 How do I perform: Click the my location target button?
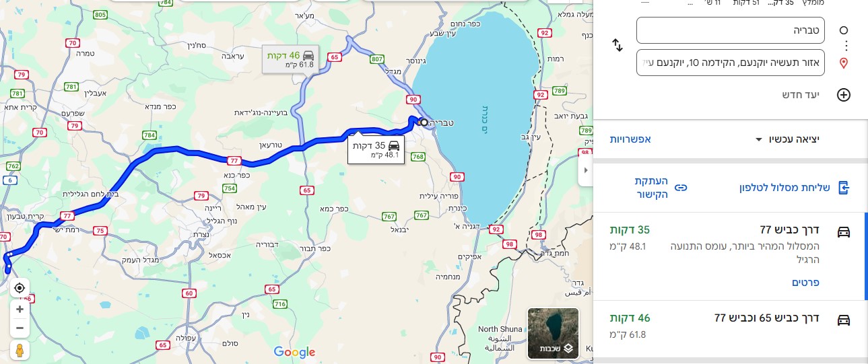[x=20, y=288]
